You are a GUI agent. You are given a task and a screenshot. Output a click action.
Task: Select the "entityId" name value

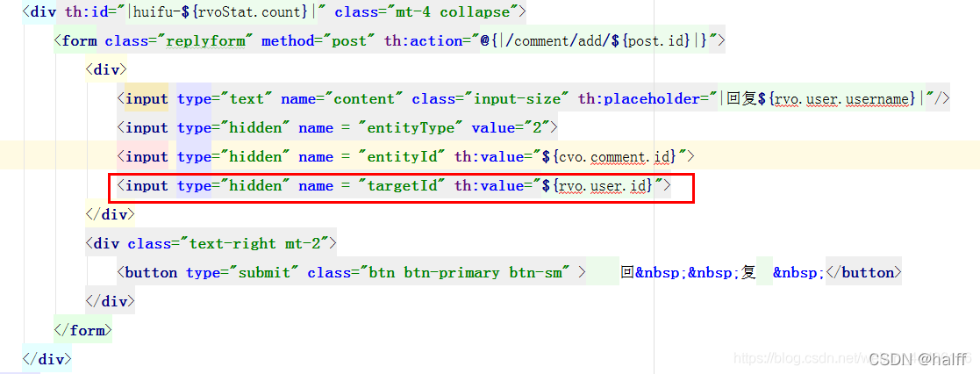pos(402,157)
